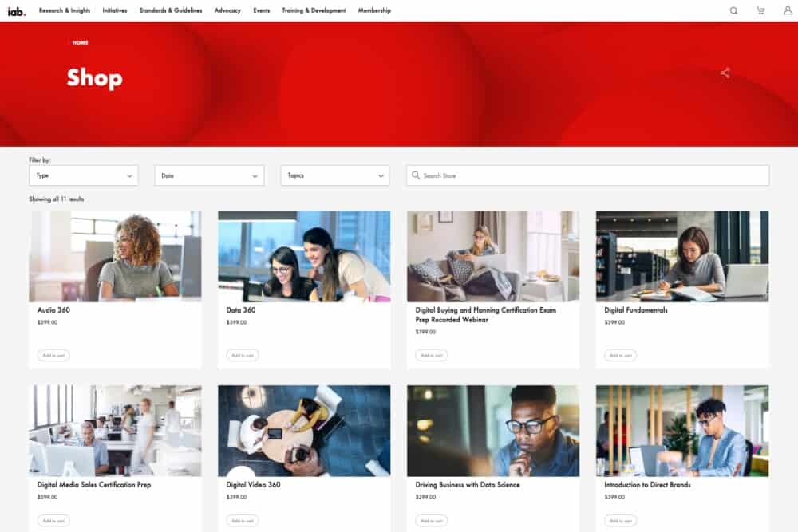798x532 pixels.
Task: Open the Digital Video 360 thumbnail image
Action: tap(304, 431)
